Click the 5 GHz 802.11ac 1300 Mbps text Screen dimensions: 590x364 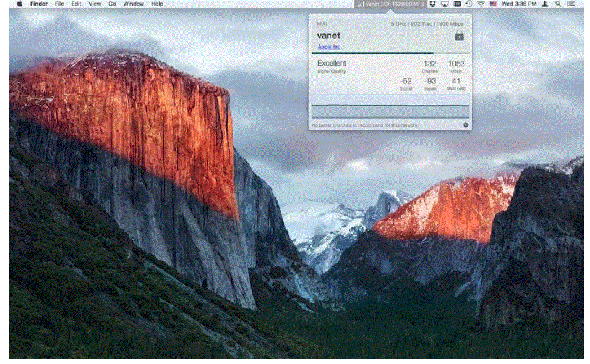point(427,23)
